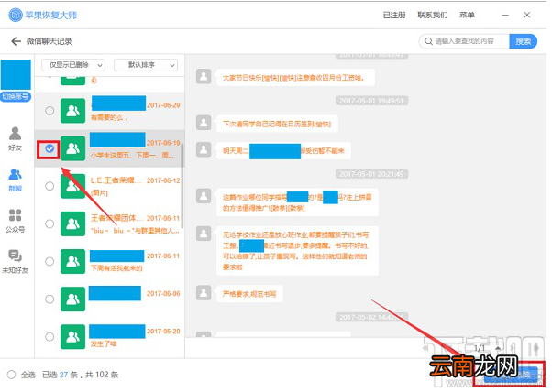Viewport: 552px width, 392px height.
Task: Select radio button of 下周有活我就来的 chat
Action: (50, 261)
